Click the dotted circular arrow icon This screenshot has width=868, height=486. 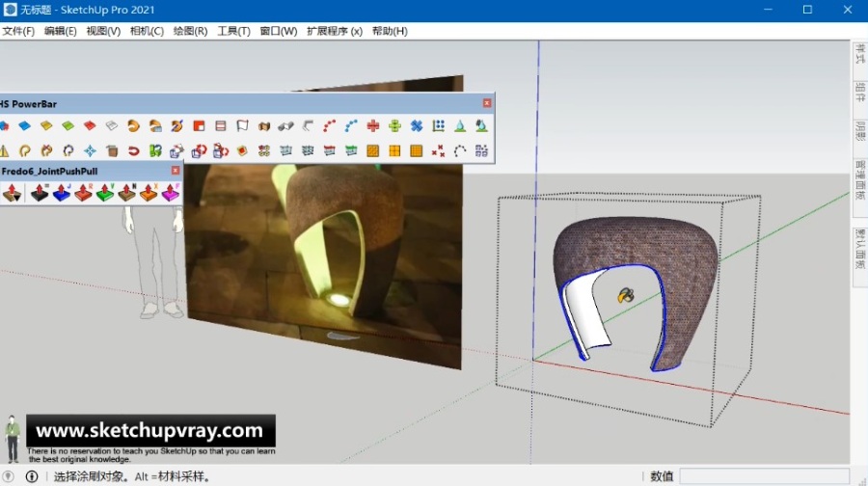tap(68, 150)
